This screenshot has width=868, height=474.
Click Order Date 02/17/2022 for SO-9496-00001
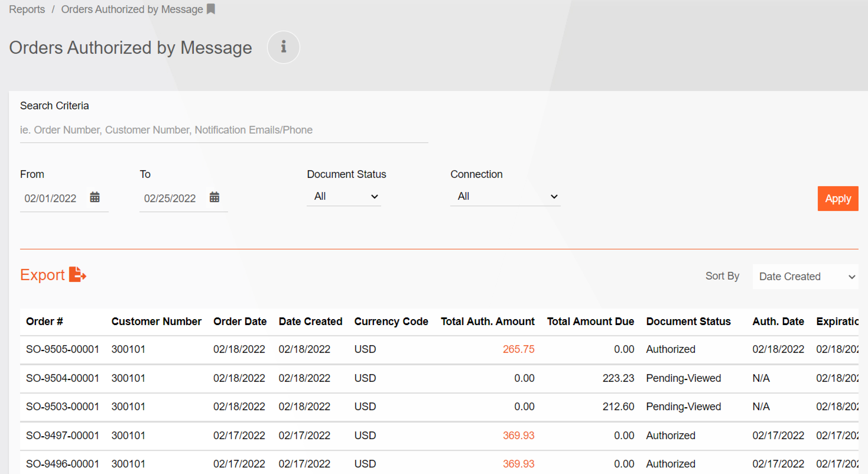pyautogui.click(x=239, y=464)
